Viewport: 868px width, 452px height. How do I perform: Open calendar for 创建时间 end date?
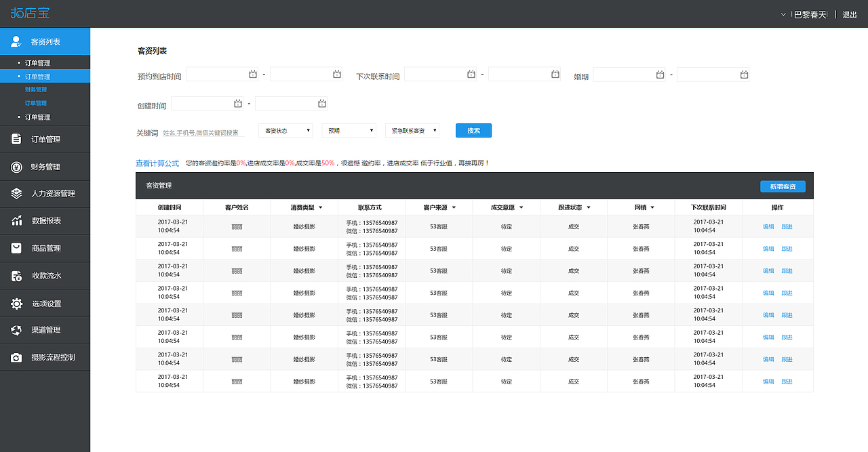click(x=322, y=104)
